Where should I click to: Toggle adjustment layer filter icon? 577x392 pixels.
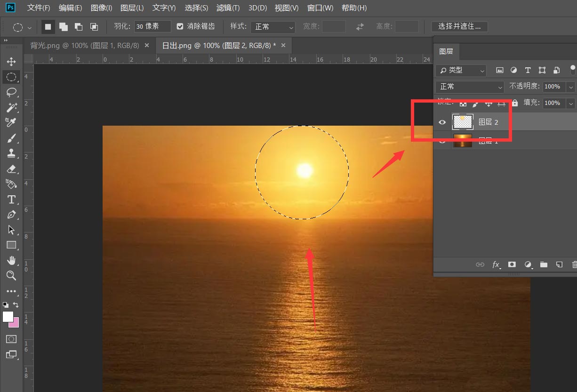pos(513,70)
